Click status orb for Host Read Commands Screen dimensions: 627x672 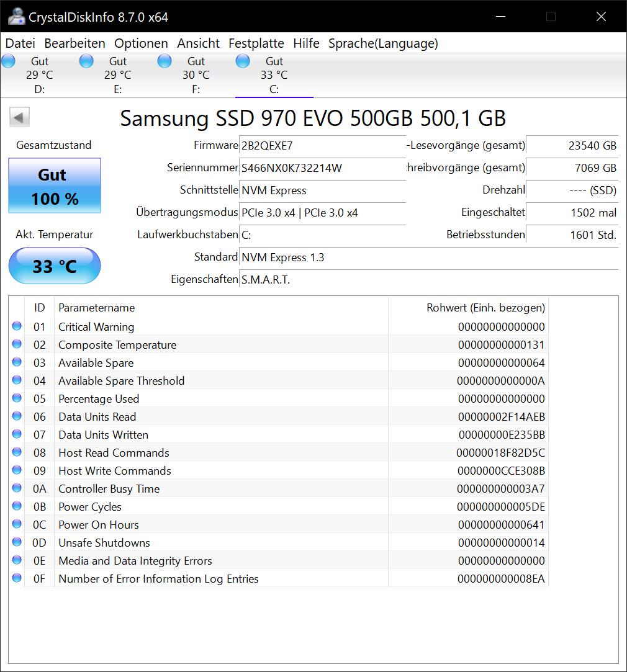click(17, 452)
